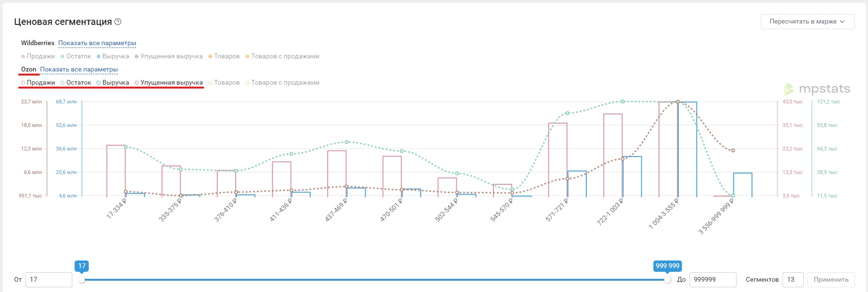
Task: Toggle Ozon Продажи series
Action: point(38,82)
